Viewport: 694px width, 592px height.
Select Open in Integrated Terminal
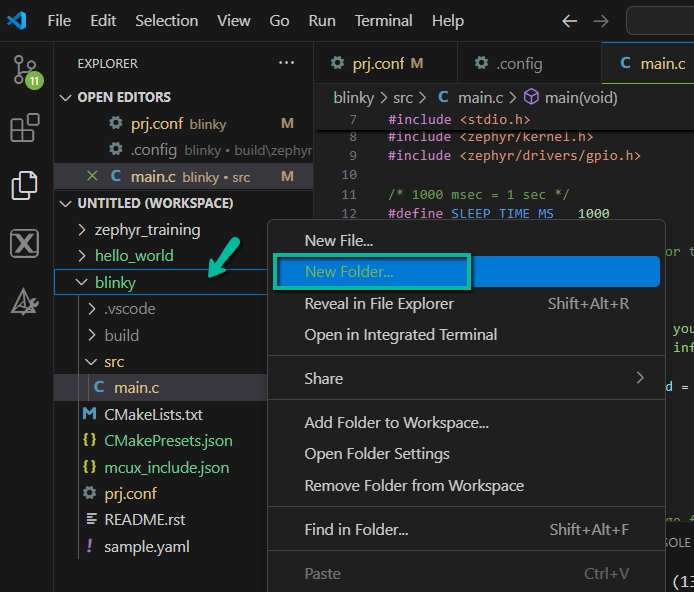coord(400,334)
